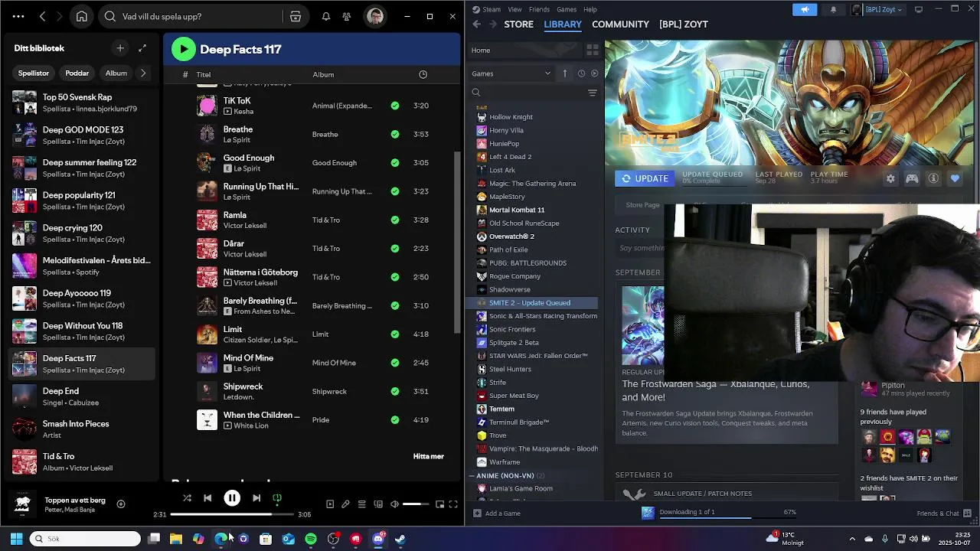Toggle repeat mode in Spotify
This screenshot has width=980, height=551.
(x=277, y=498)
